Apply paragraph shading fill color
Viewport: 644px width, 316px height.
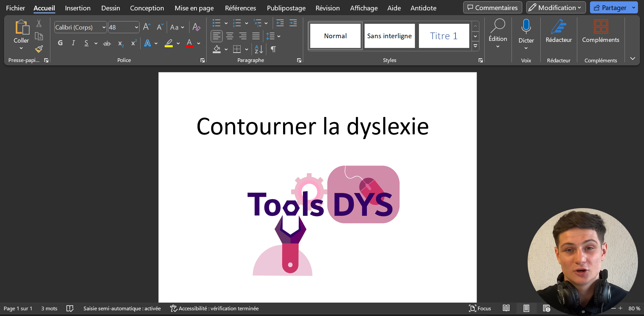point(217,49)
